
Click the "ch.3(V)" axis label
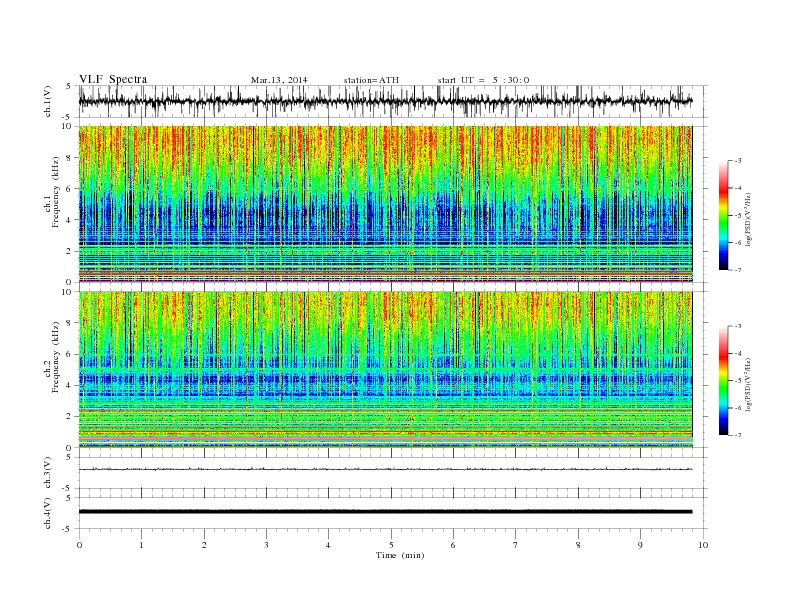pyautogui.click(x=48, y=473)
